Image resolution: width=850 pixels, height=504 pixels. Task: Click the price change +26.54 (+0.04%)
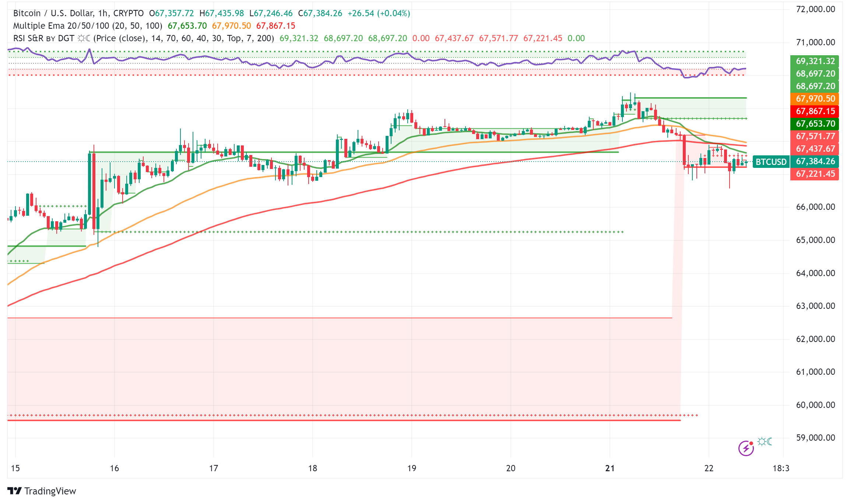pyautogui.click(x=379, y=13)
